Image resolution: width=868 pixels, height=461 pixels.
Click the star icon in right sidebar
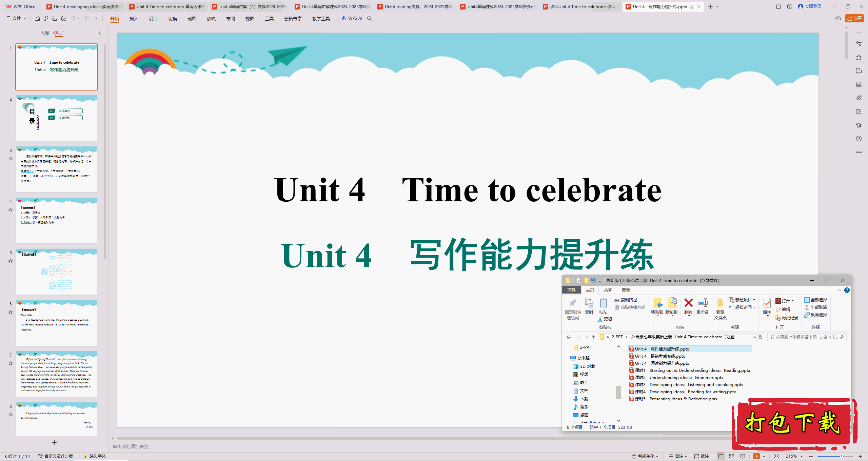859,57
